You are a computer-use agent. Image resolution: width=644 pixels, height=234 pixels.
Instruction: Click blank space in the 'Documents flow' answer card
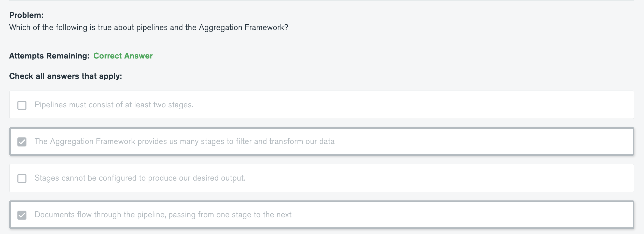[x=458, y=215]
